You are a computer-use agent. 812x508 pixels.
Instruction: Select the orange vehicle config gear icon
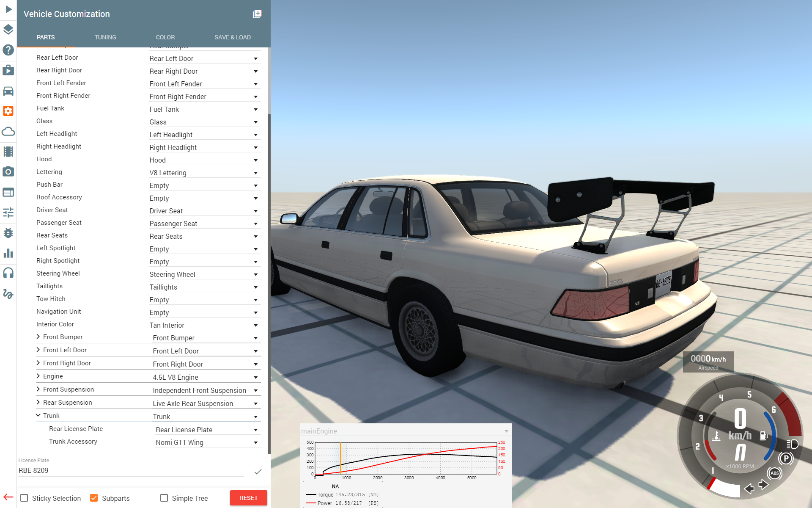tap(8, 111)
